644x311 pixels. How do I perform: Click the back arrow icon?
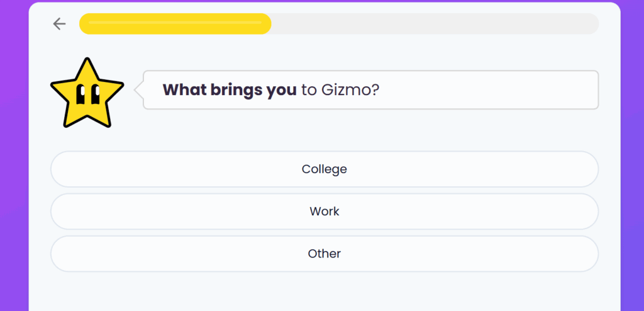pyautogui.click(x=59, y=24)
